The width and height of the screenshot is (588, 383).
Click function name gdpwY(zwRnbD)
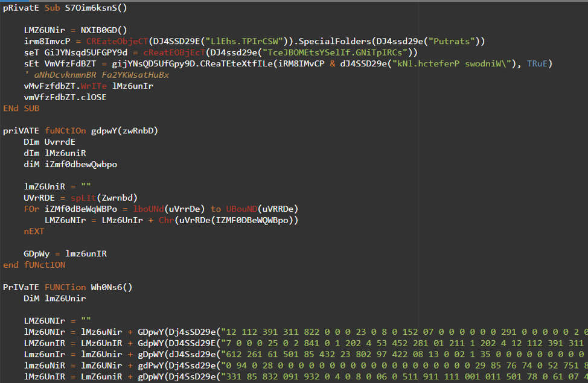tap(124, 131)
